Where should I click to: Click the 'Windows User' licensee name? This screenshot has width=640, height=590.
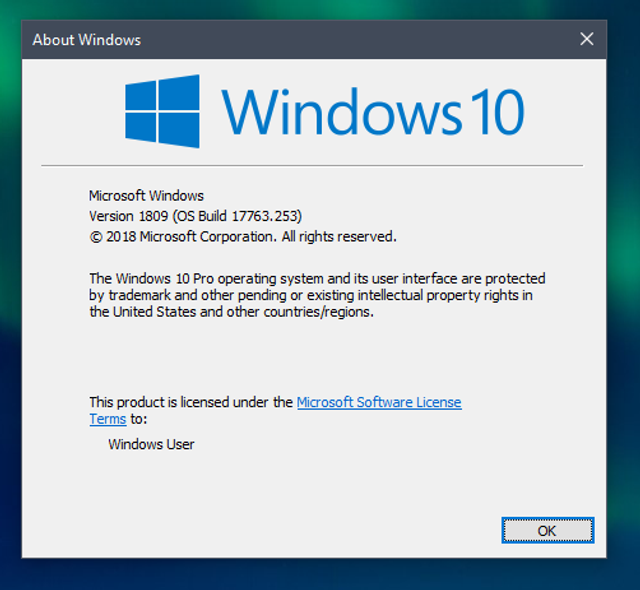coord(151,444)
